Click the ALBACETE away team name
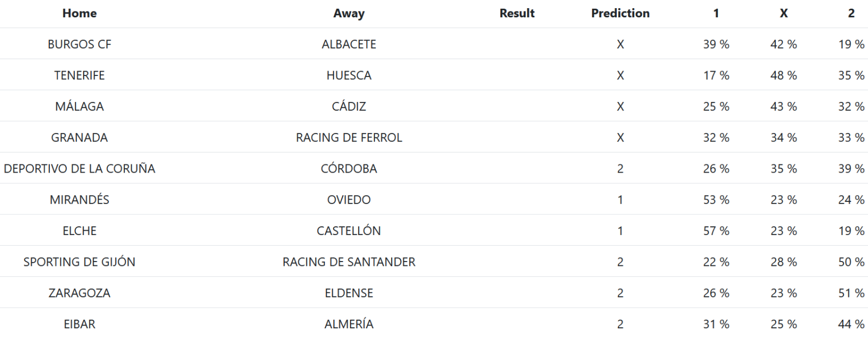The image size is (868, 337). [349, 44]
